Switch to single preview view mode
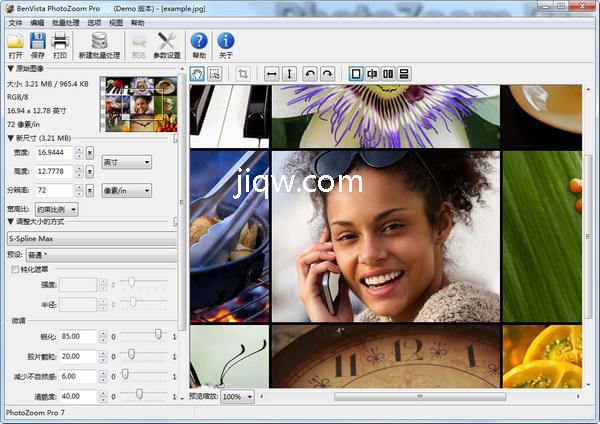Screen dimensions: 600x424 [x=356, y=74]
